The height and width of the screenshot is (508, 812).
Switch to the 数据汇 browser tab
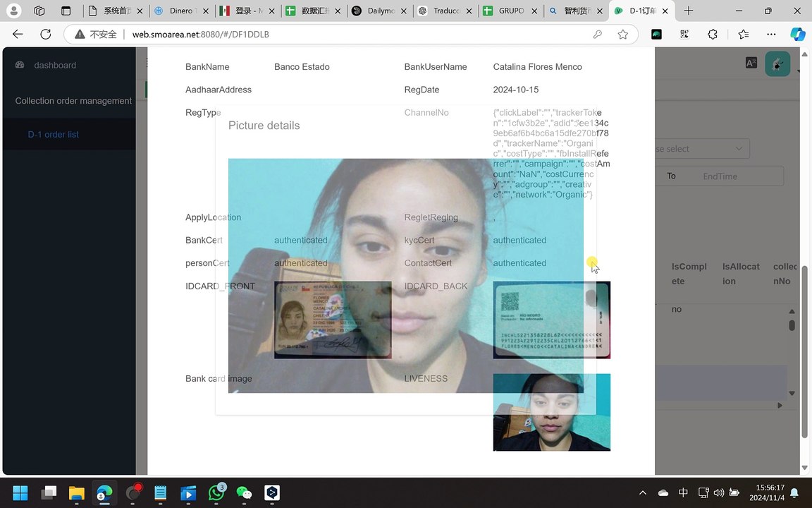pos(313,11)
